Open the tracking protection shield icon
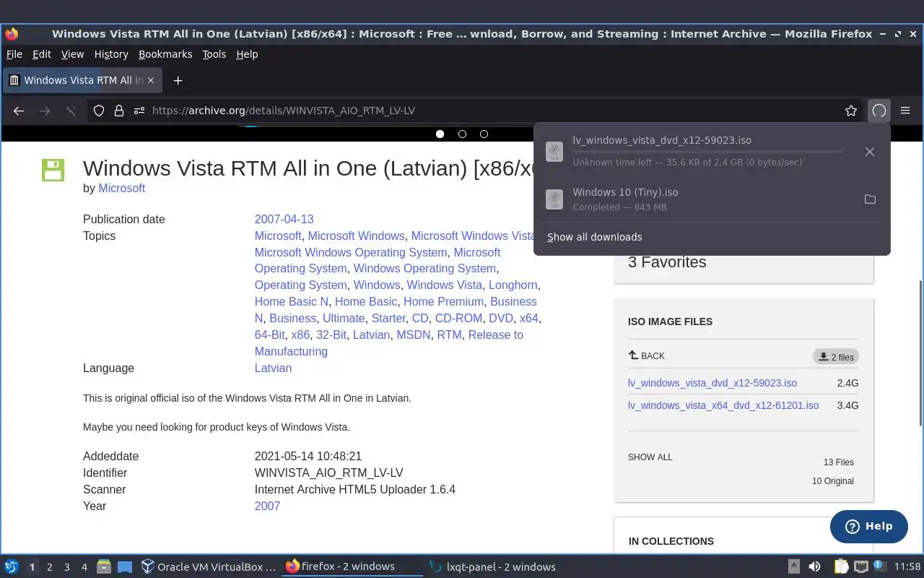Screen dimensions: 924x578 (x=99, y=111)
